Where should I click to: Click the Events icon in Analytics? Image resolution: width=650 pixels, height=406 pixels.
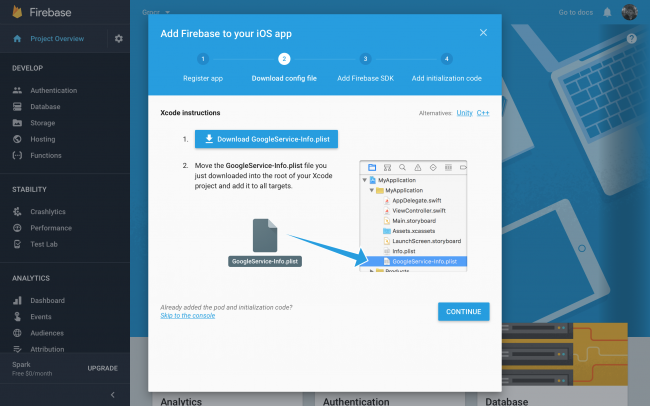tap(17, 316)
